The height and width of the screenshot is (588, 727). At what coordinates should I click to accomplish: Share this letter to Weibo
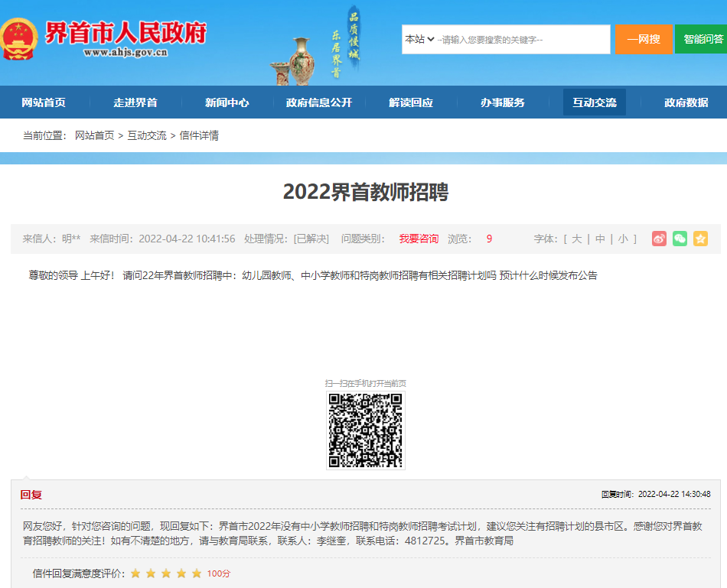click(658, 239)
